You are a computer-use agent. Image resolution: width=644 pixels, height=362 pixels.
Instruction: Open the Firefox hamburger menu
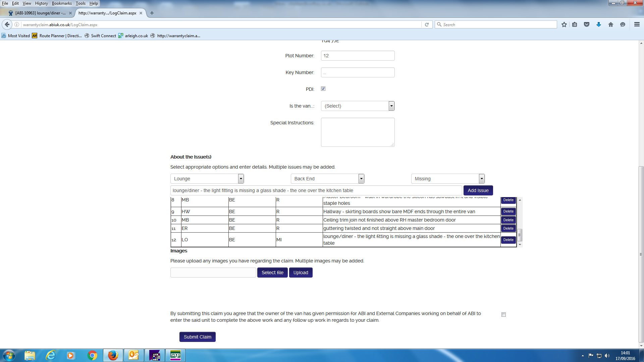point(637,24)
